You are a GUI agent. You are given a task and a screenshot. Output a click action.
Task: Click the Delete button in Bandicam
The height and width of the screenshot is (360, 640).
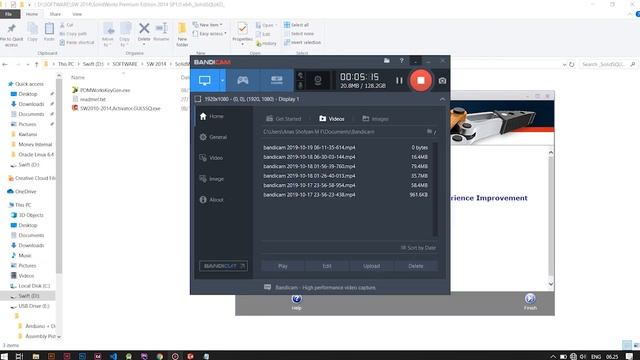[416, 266]
